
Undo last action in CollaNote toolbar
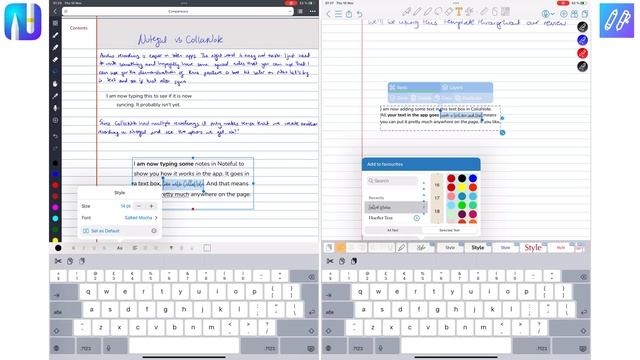coord(360,14)
